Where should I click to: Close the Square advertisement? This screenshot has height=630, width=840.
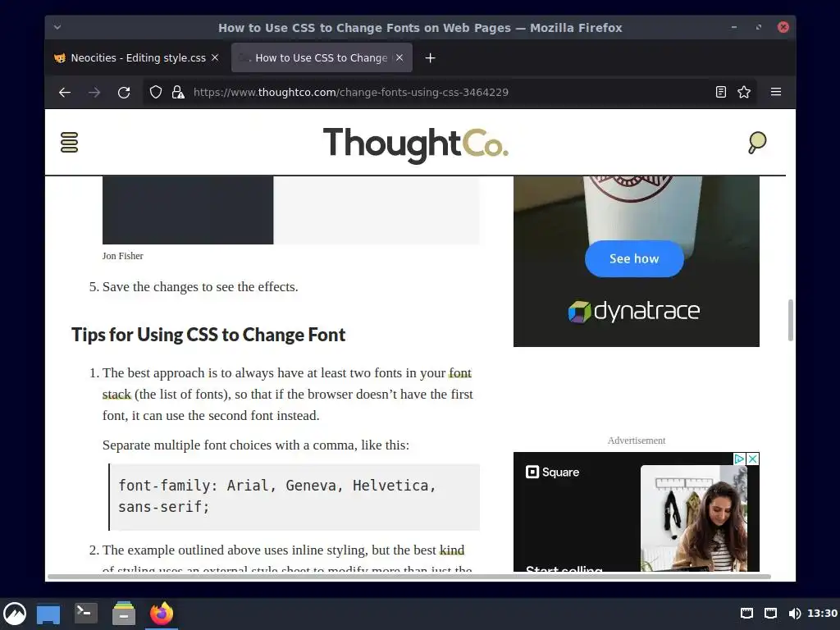pyautogui.click(x=753, y=459)
